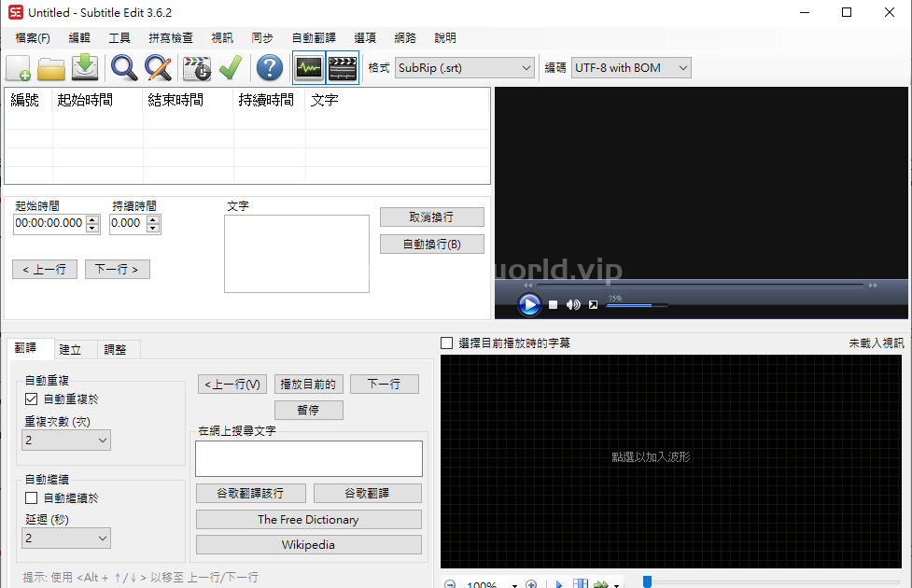Enable the 自動繼續於 checkbox
The image size is (912, 588).
32,498
